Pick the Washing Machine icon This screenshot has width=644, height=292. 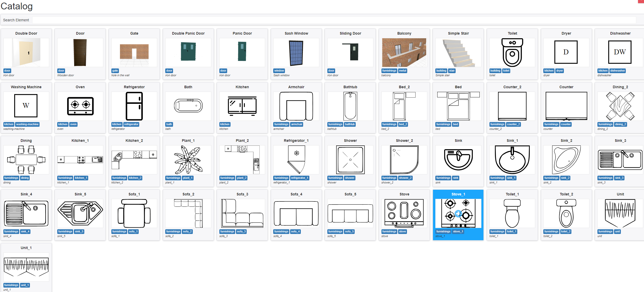pos(26,106)
